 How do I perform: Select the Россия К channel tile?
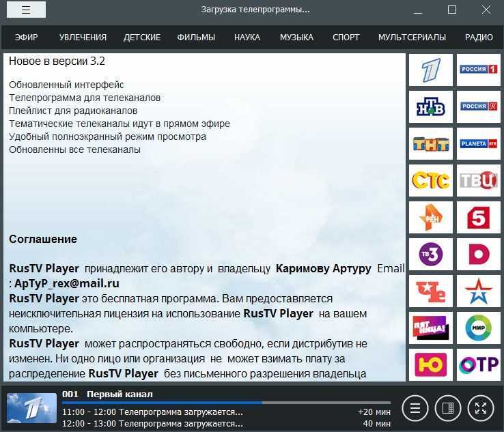pos(479,106)
